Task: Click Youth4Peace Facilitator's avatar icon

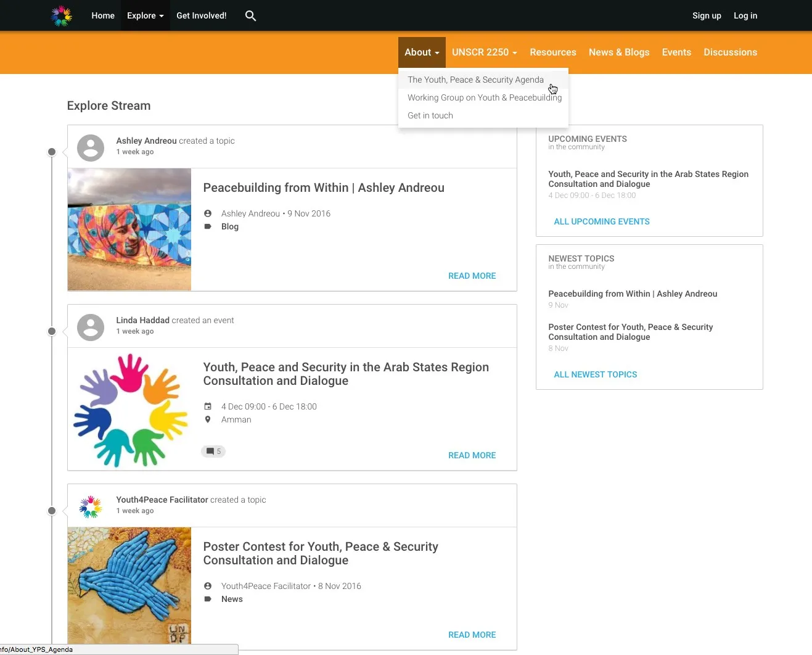Action: click(91, 507)
